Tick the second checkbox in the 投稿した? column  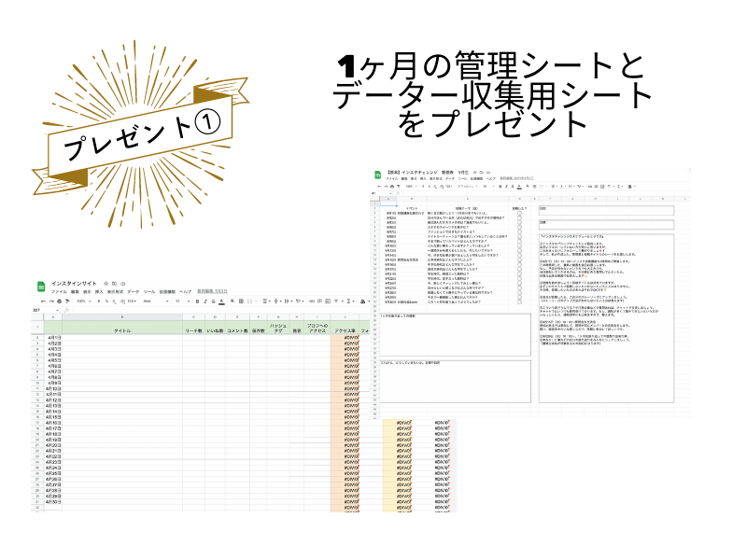519,218
